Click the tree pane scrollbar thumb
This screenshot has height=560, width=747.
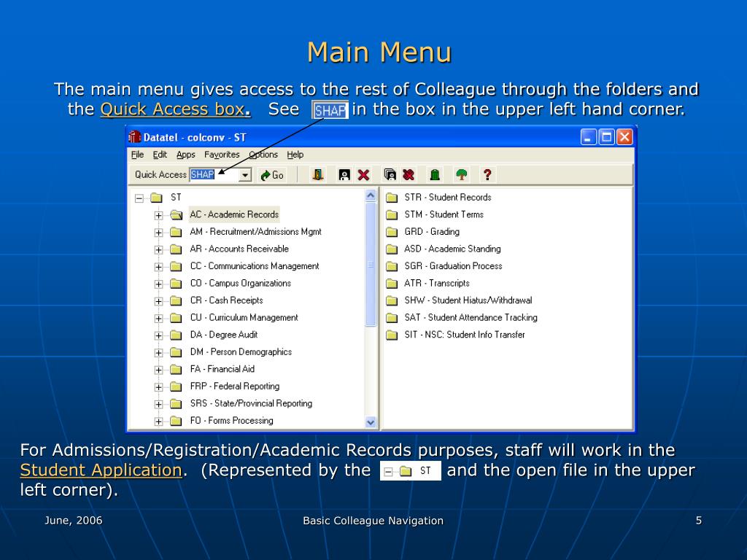[x=370, y=264]
